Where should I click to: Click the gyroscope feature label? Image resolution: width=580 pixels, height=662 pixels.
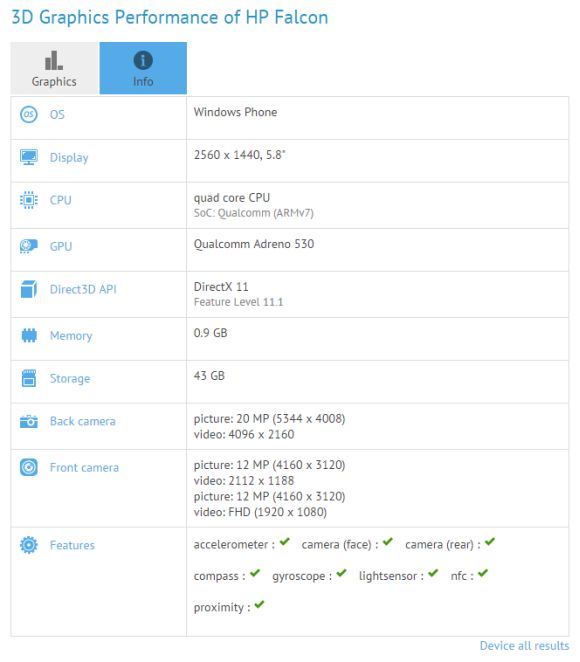pos(302,577)
